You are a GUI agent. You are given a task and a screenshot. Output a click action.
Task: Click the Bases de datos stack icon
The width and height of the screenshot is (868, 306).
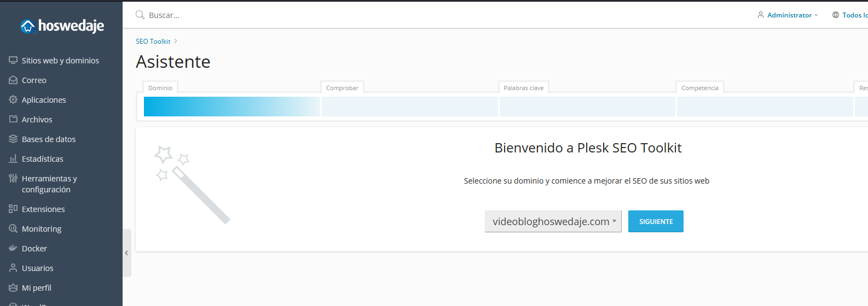point(13,139)
